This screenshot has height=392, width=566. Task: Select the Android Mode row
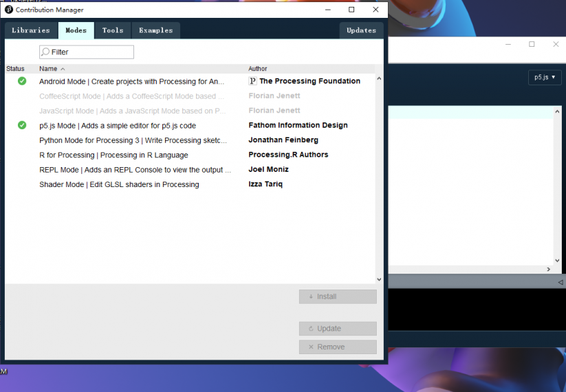[x=190, y=81]
